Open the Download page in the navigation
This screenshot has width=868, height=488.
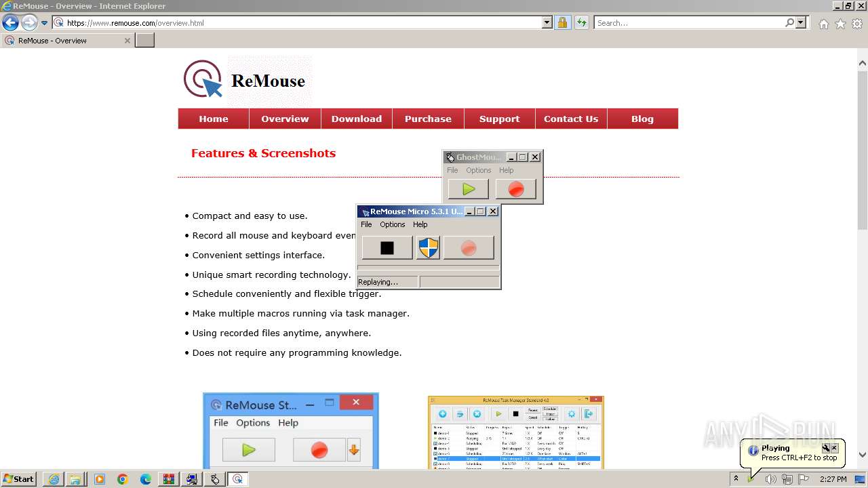357,119
